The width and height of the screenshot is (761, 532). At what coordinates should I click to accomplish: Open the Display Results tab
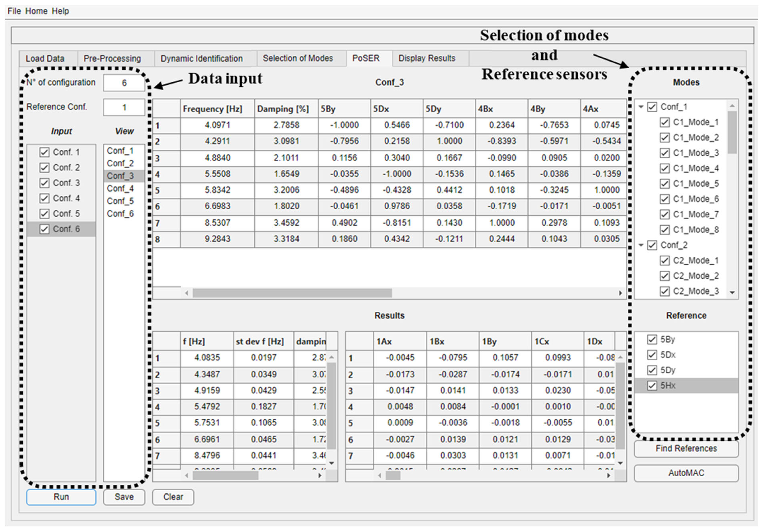[x=427, y=58]
